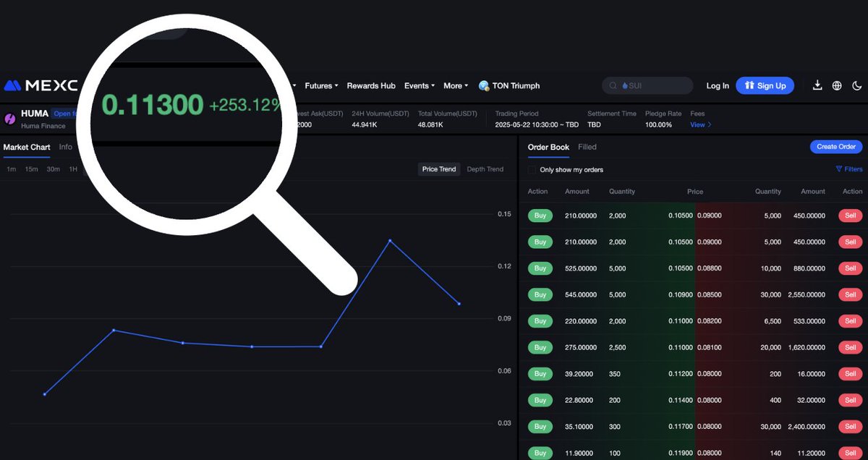
Task: Select the 30m chart interval
Action: [53, 169]
